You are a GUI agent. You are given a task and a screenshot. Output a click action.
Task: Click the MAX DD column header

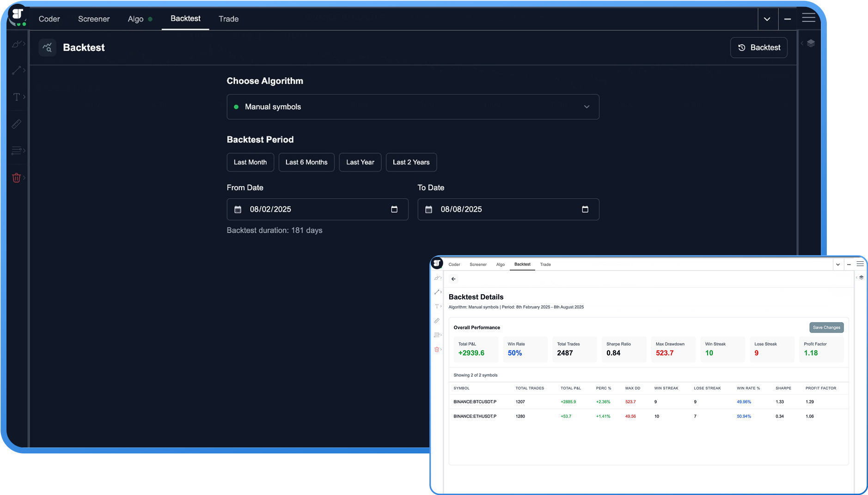pos(633,388)
